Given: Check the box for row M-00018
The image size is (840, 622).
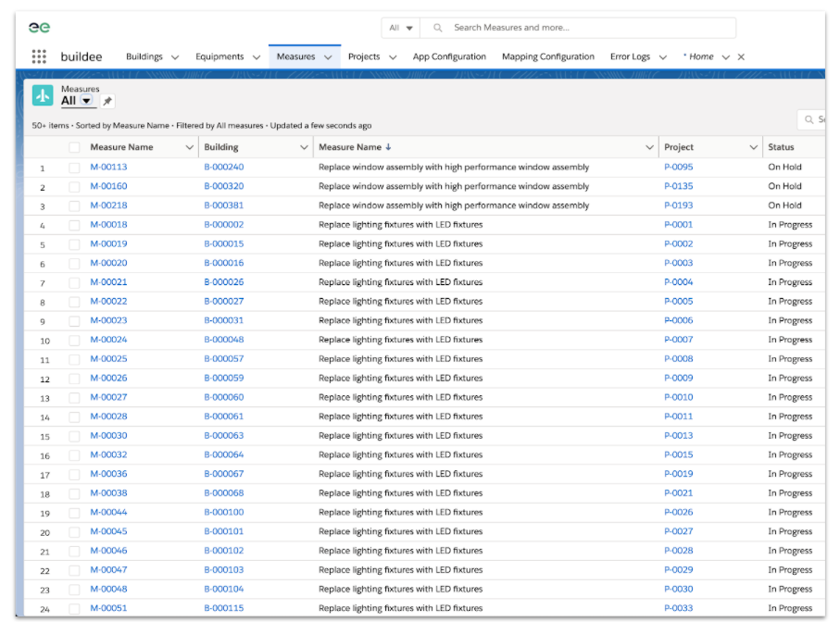Looking at the screenshot, I should [74, 225].
